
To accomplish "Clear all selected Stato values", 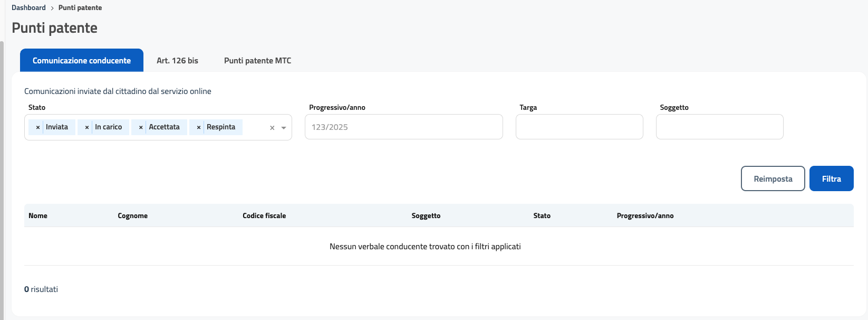I will click(272, 128).
